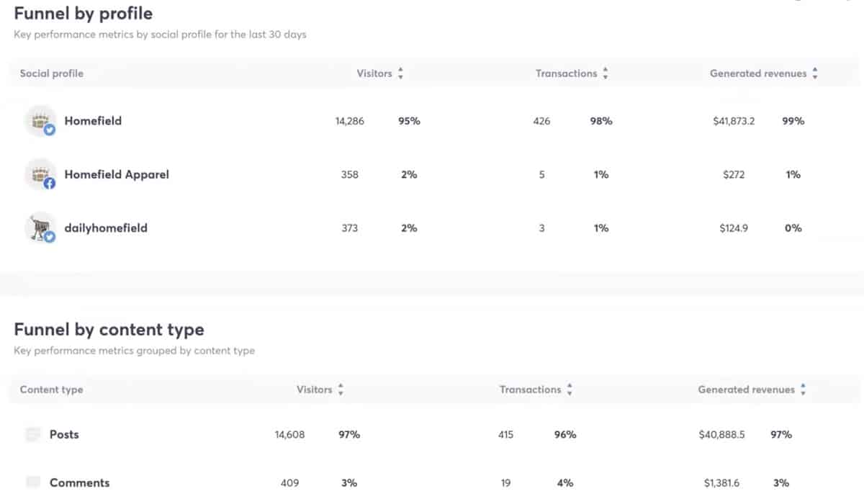Click the Homefield Twitter profile avatar
Viewport: 864px width, 504px height.
click(40, 121)
